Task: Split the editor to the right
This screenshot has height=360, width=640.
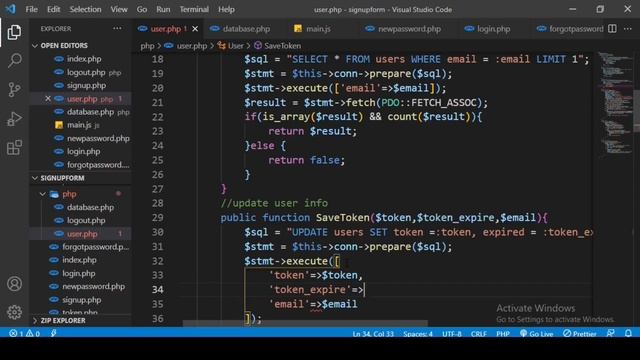Action: pos(612,29)
